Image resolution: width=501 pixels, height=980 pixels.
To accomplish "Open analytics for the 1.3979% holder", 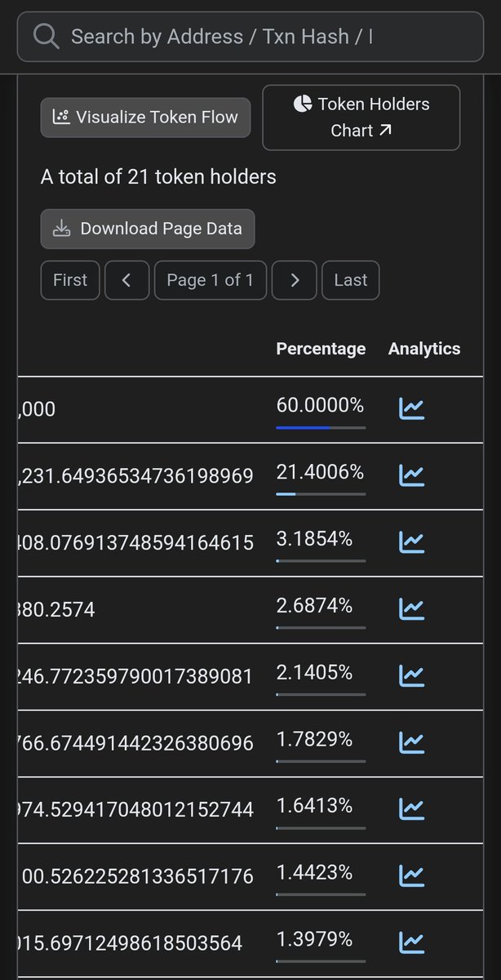I will (x=411, y=942).
